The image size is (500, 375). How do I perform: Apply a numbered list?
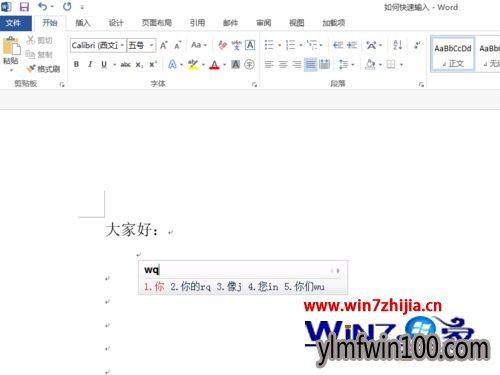coord(291,45)
